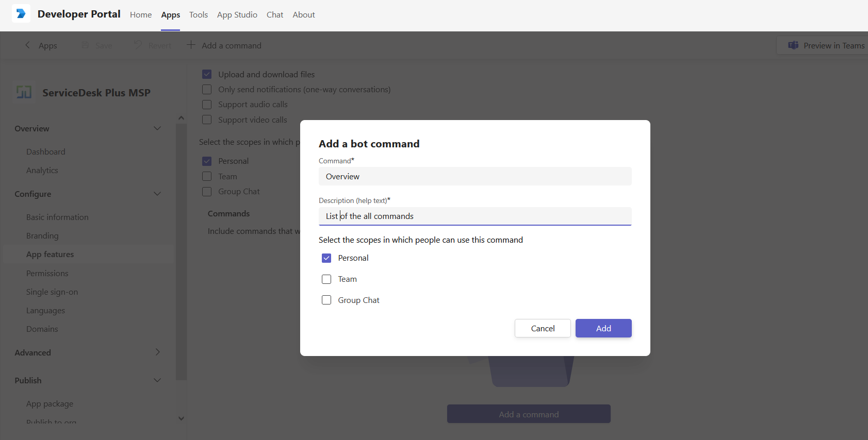Open the Tools tab in top navigation

(x=198, y=15)
